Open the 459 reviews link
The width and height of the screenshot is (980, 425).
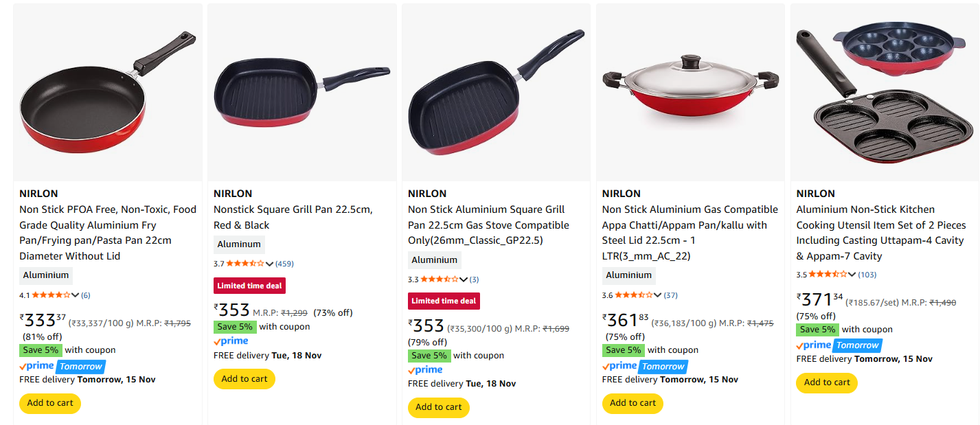click(x=285, y=264)
